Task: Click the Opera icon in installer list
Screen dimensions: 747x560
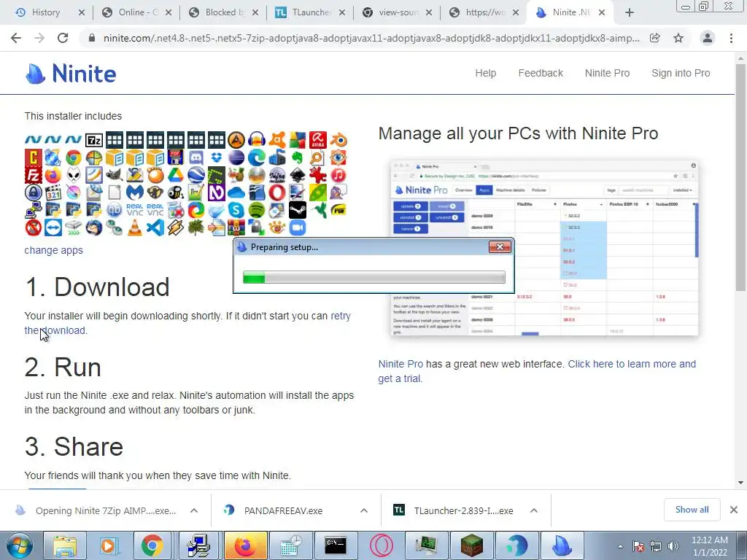Action: click(276, 192)
